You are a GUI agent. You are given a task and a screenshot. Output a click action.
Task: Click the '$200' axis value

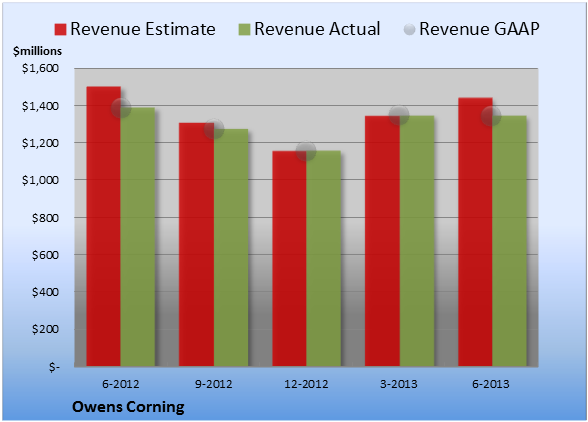click(x=45, y=329)
